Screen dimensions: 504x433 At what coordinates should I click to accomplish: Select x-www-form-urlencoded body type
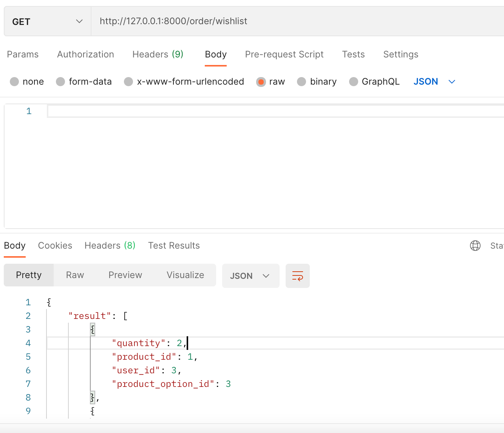pos(128,82)
